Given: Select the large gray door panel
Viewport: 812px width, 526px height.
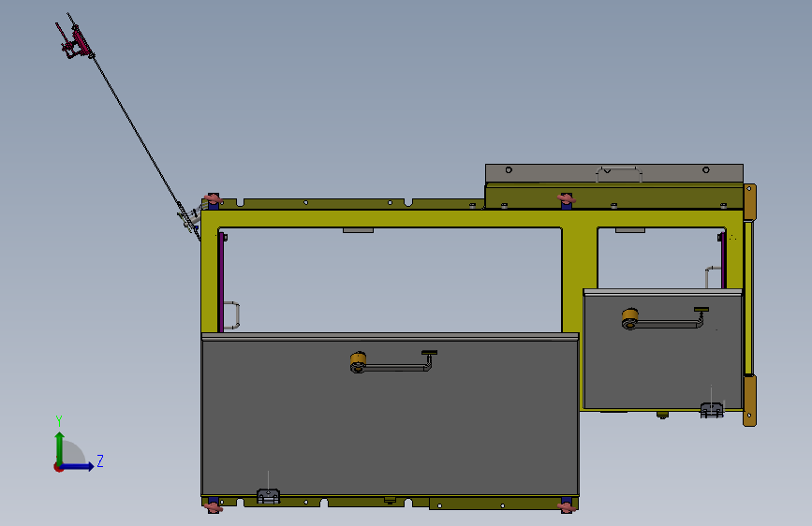Looking at the screenshot, I should 390,417.
